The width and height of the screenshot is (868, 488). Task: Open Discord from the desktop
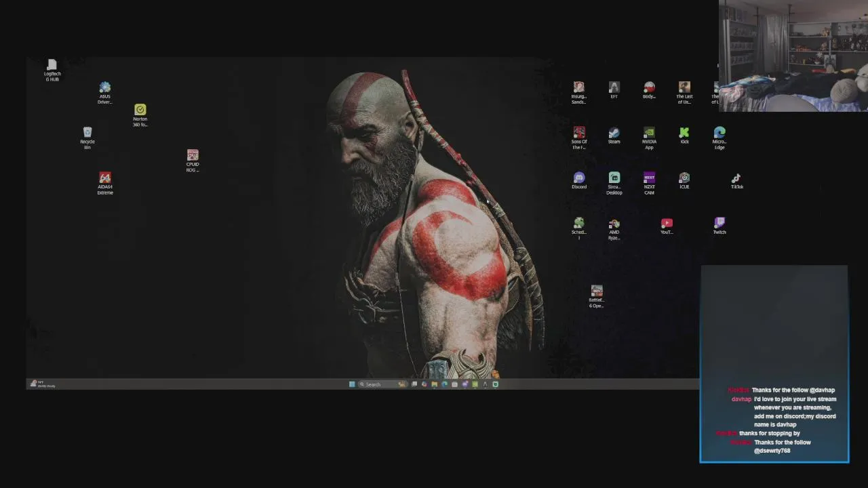[x=578, y=181]
